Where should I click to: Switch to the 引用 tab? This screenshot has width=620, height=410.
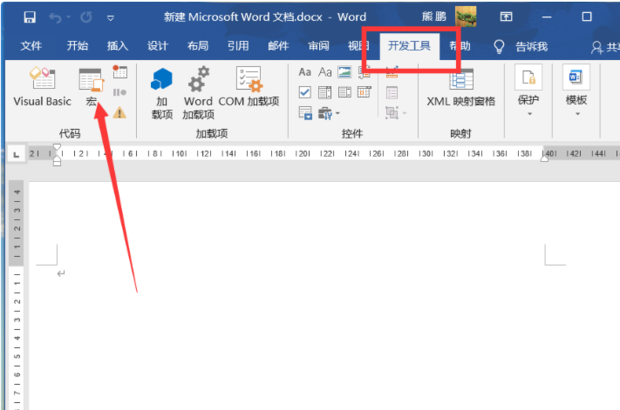coord(238,46)
